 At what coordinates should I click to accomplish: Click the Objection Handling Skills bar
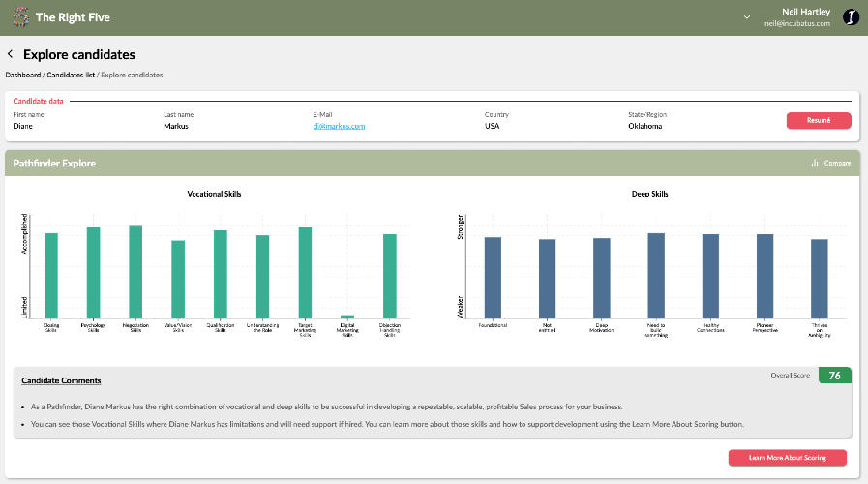[390, 276]
